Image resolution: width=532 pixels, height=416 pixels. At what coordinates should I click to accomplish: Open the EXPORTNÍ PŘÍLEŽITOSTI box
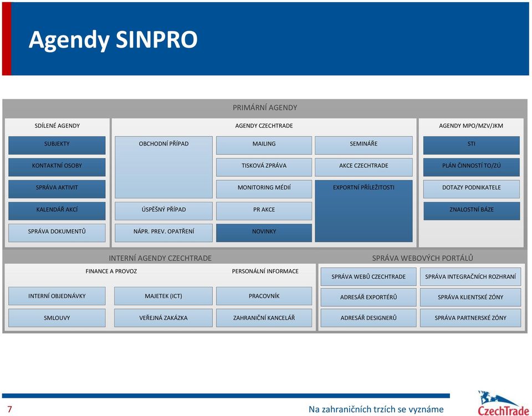(364, 211)
